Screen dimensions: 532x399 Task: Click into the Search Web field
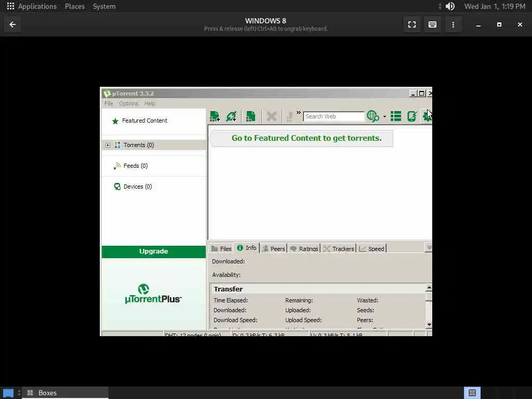coord(334,116)
